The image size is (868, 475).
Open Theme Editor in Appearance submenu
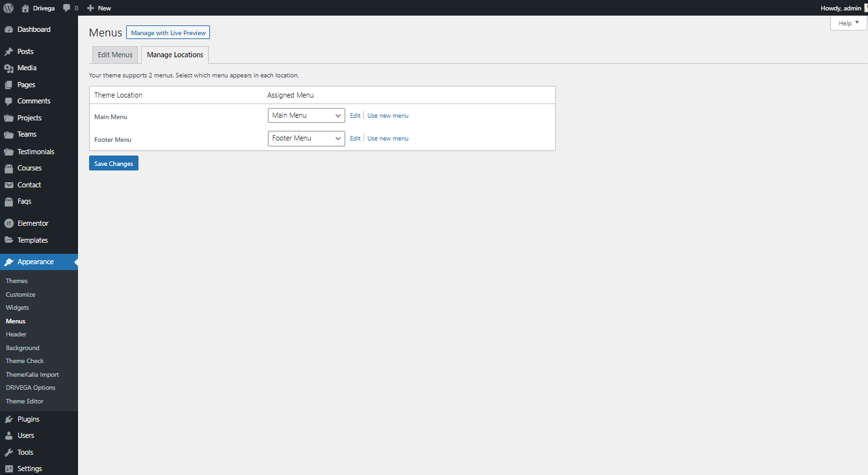25,401
